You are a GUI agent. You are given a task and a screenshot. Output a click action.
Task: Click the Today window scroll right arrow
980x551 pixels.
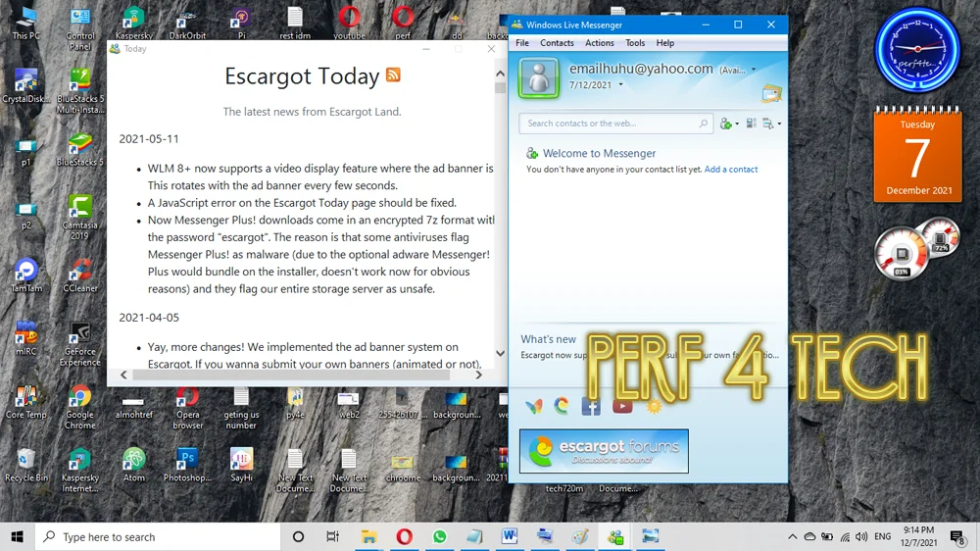[479, 375]
